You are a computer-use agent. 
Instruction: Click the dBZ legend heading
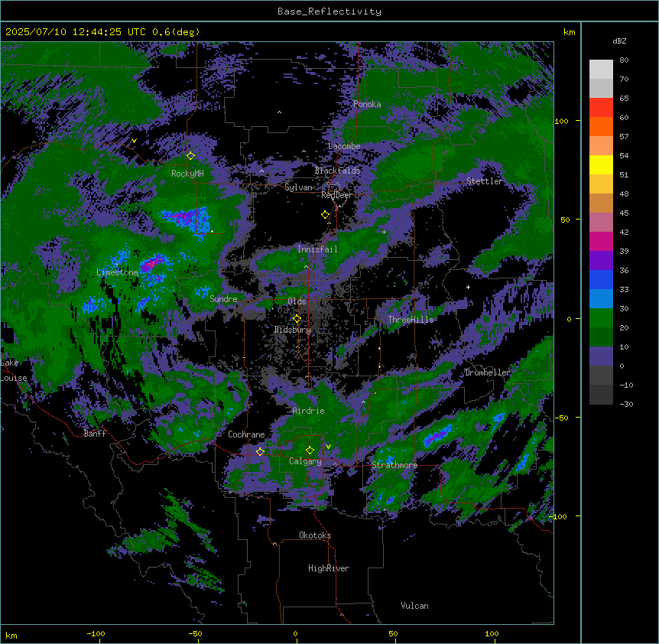click(x=619, y=41)
